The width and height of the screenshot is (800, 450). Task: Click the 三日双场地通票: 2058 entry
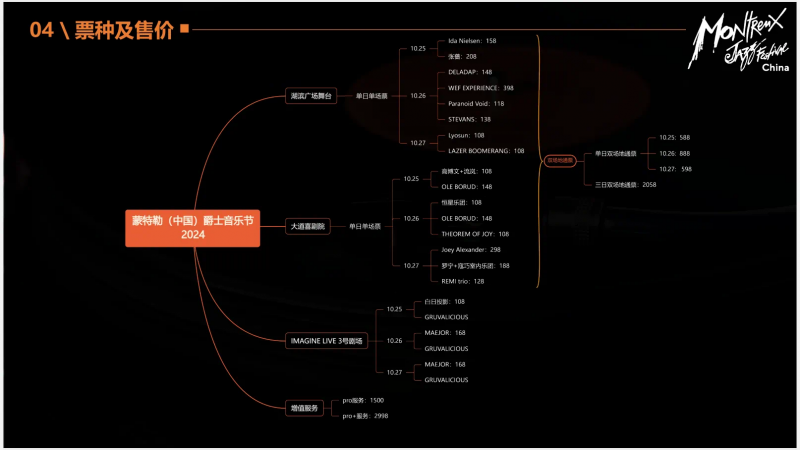[626, 185]
